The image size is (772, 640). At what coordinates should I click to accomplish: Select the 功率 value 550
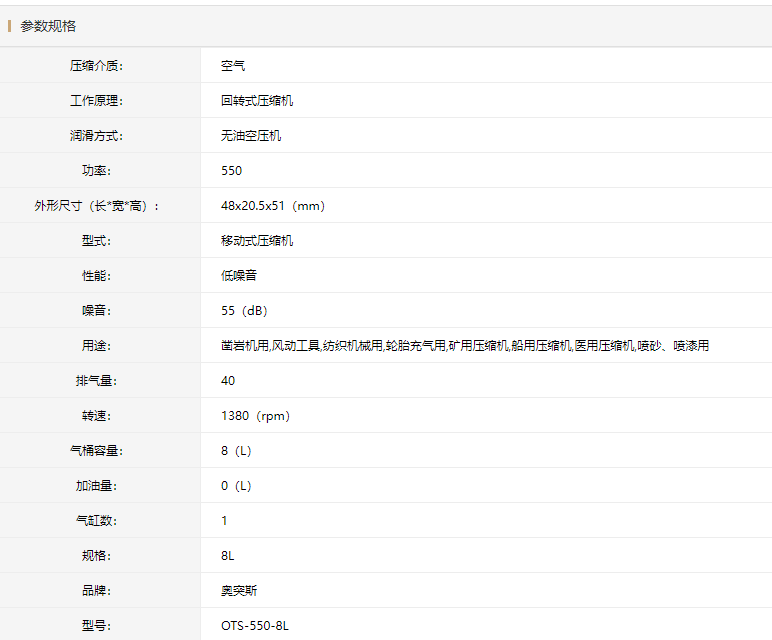(231, 171)
